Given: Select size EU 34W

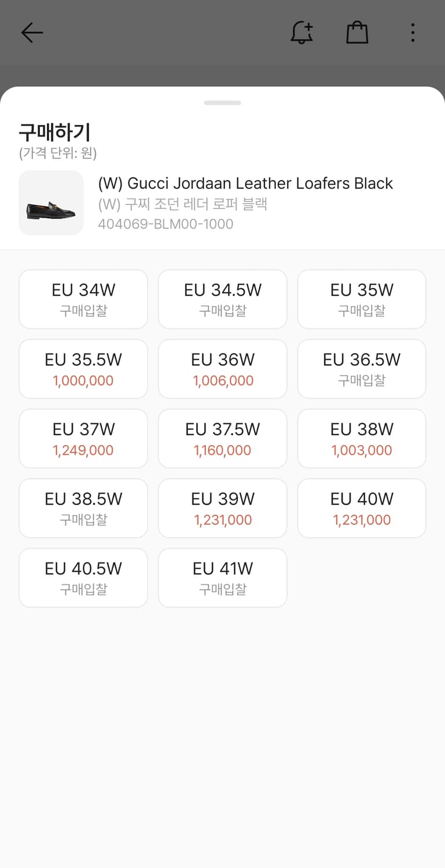Looking at the screenshot, I should click(x=83, y=299).
